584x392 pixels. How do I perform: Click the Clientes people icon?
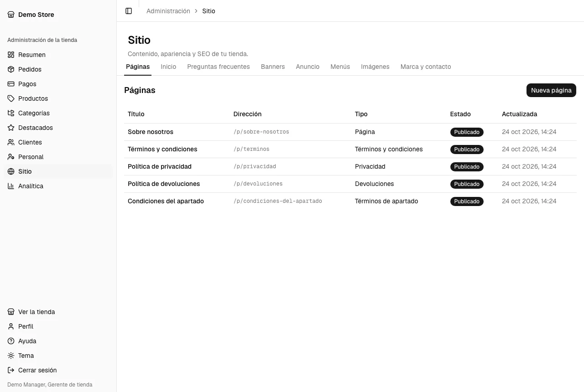click(x=11, y=142)
